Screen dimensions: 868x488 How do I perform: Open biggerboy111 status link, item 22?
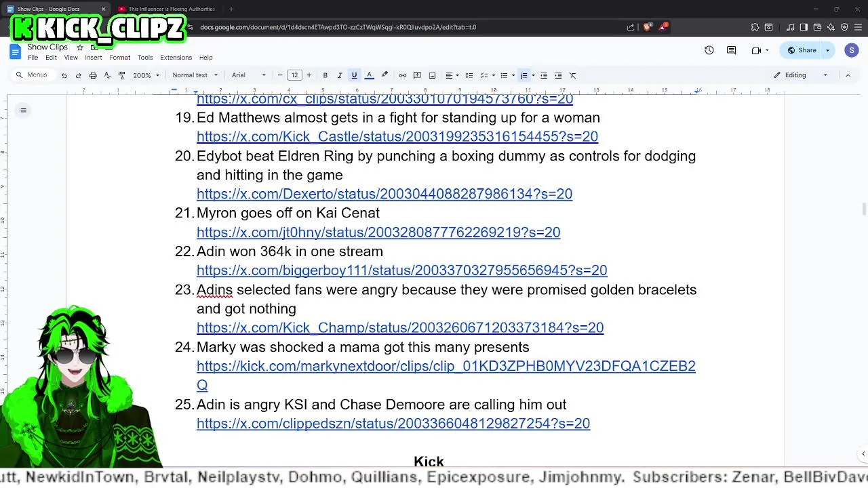(x=401, y=270)
